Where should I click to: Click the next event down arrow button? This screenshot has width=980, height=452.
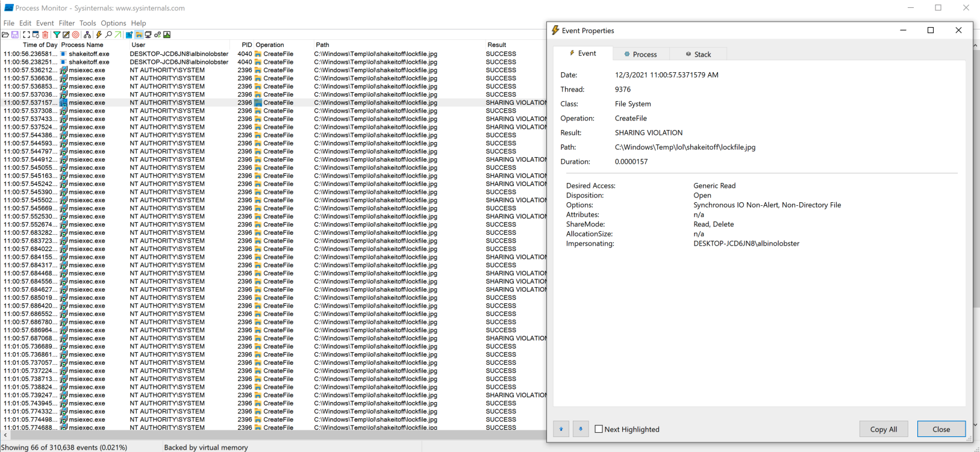pyautogui.click(x=581, y=429)
